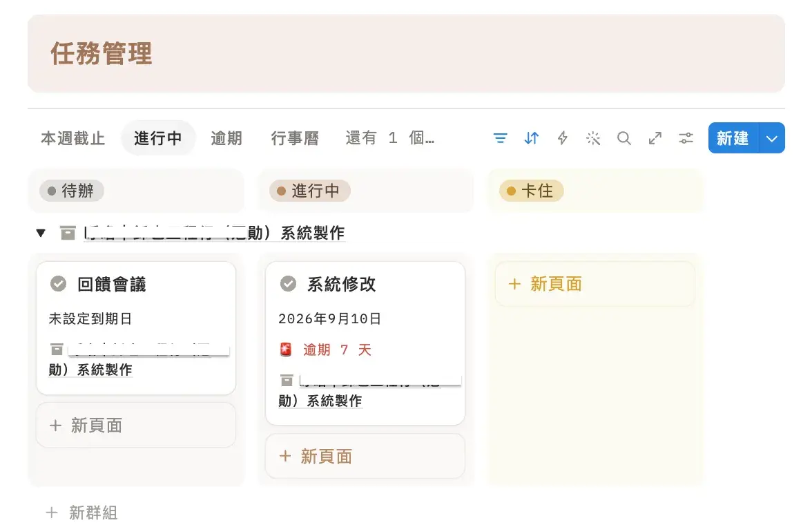
Task: Click the 2026年9月10日 due date
Action: click(330, 318)
